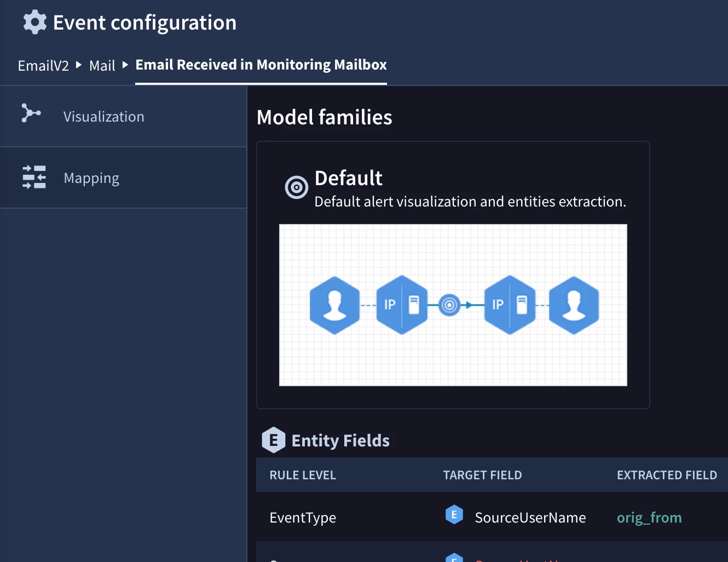Click the Entity Fields E hexagon icon
Viewport: 728px width, 562px height.
pos(274,440)
